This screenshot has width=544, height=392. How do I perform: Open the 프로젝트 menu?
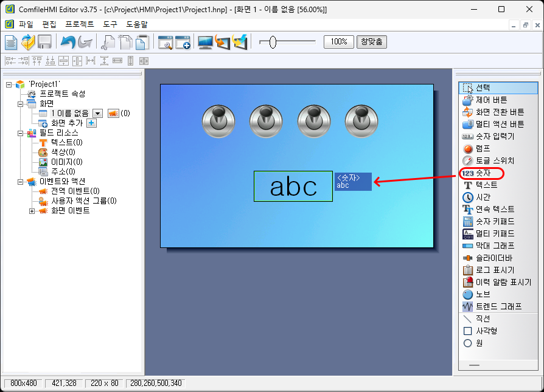tap(79, 25)
